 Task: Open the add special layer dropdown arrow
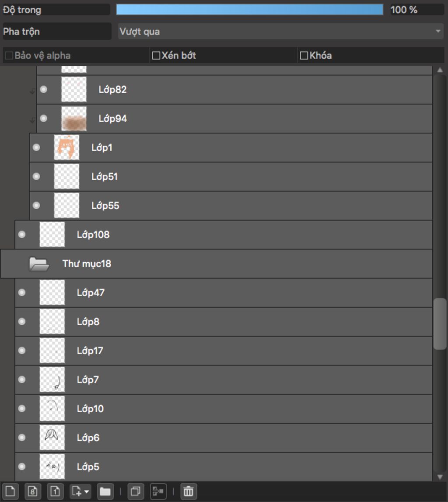[x=87, y=491]
